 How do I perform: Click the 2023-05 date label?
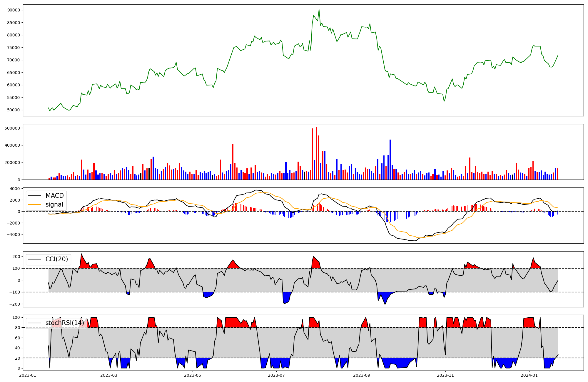click(x=193, y=375)
